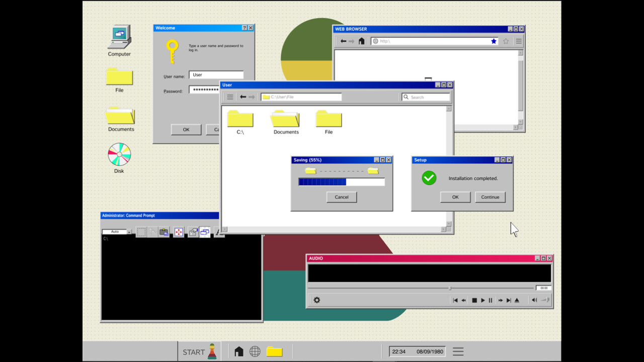Image resolution: width=644 pixels, height=362 pixels.
Task: Open the START menu on the taskbar
Action: pyautogui.click(x=194, y=351)
